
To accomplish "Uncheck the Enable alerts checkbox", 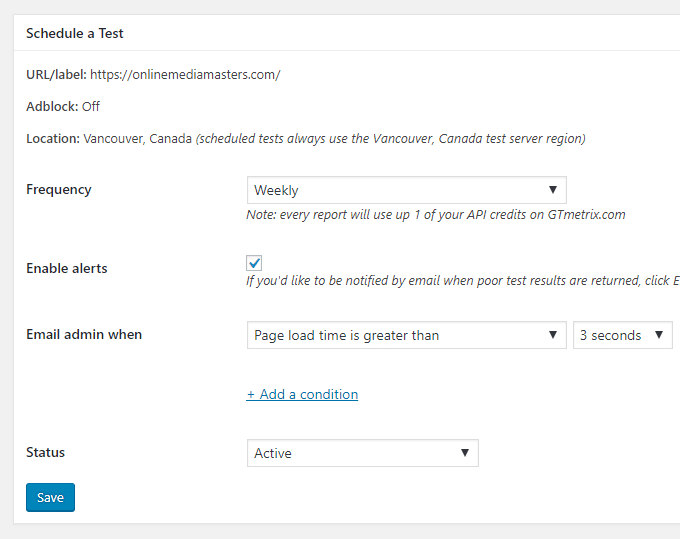I will [254, 263].
